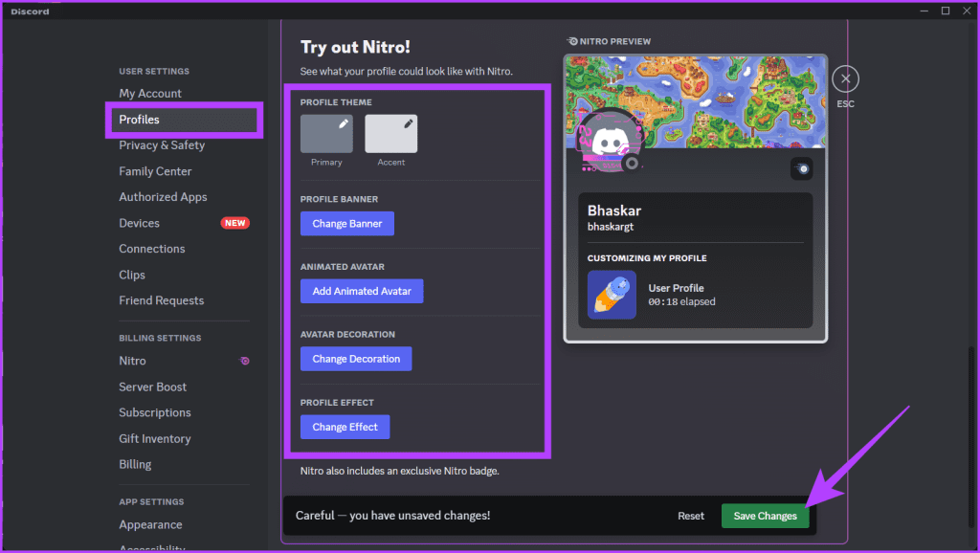
Task: Open the Appearance settings section
Action: (x=150, y=524)
